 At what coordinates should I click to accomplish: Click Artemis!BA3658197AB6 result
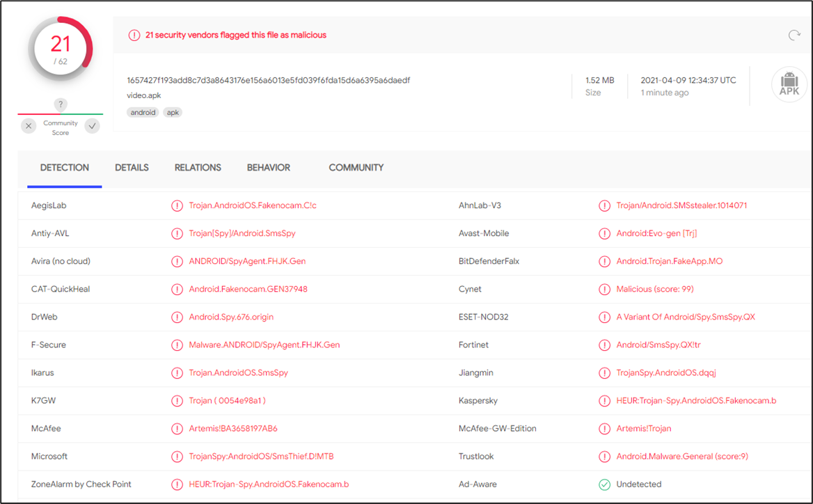[233, 429]
